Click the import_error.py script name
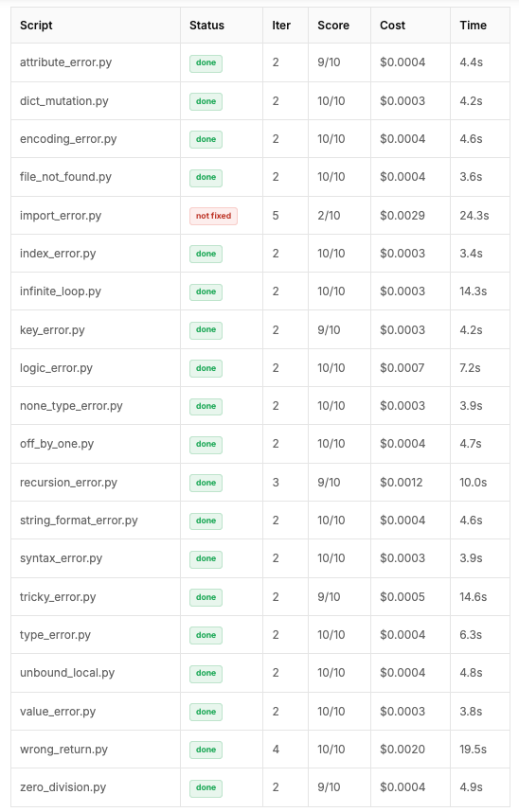The height and width of the screenshot is (812, 519). [x=61, y=216]
